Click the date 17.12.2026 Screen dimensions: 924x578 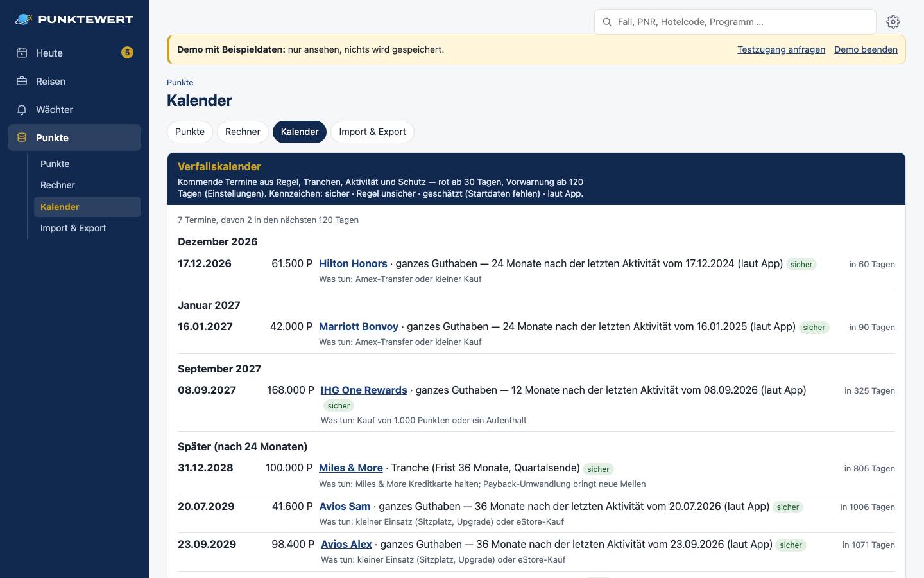(205, 263)
